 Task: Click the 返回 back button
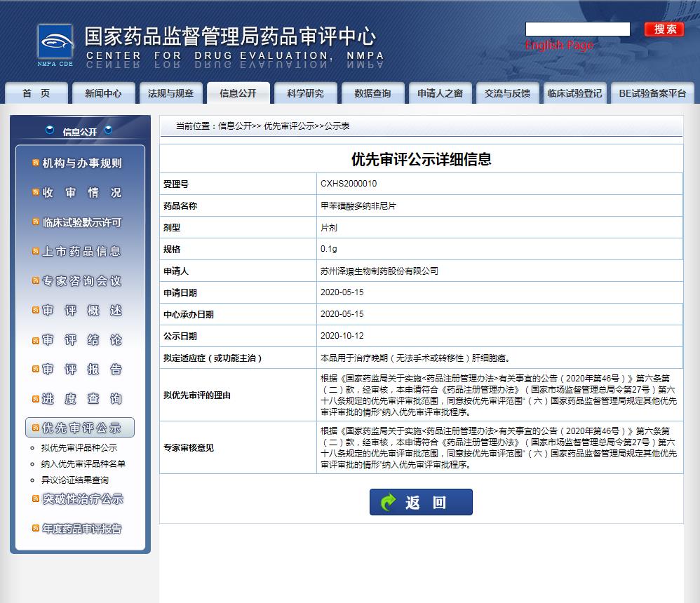click(421, 502)
